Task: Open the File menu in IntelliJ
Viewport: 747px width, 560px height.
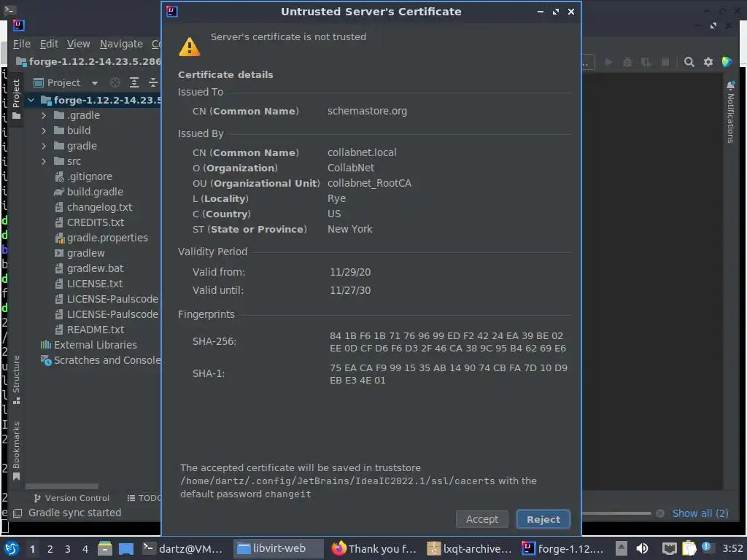Action: [21, 44]
